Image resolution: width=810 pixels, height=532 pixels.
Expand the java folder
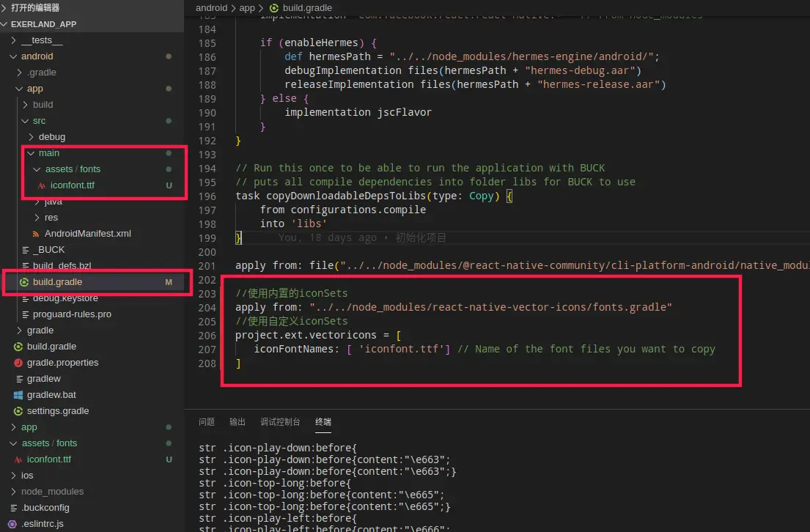point(54,202)
